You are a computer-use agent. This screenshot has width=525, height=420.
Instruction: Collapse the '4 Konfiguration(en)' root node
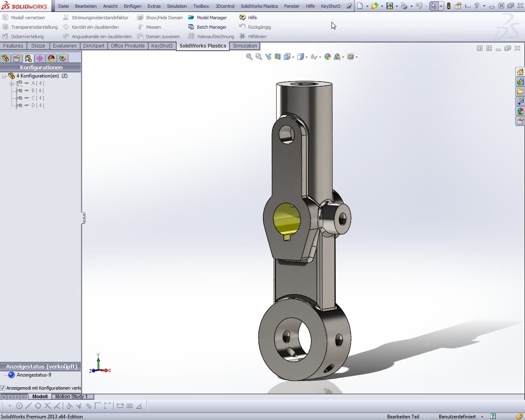point(4,76)
